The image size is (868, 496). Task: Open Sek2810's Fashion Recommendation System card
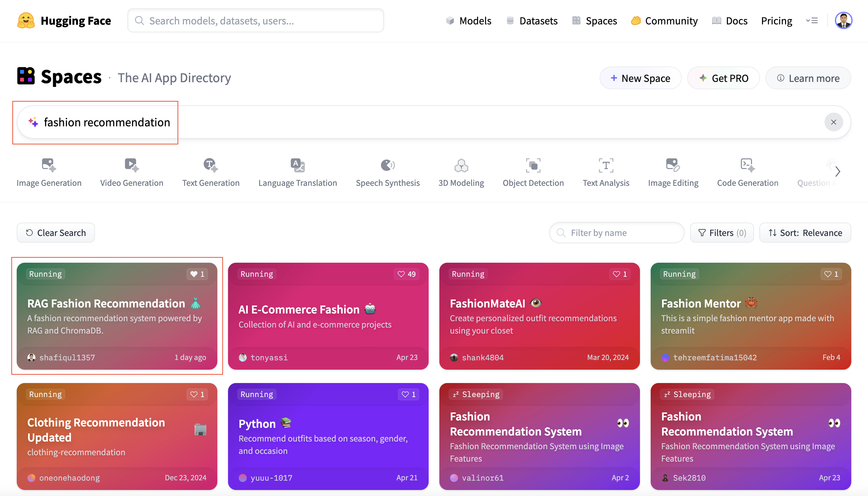pyautogui.click(x=751, y=437)
